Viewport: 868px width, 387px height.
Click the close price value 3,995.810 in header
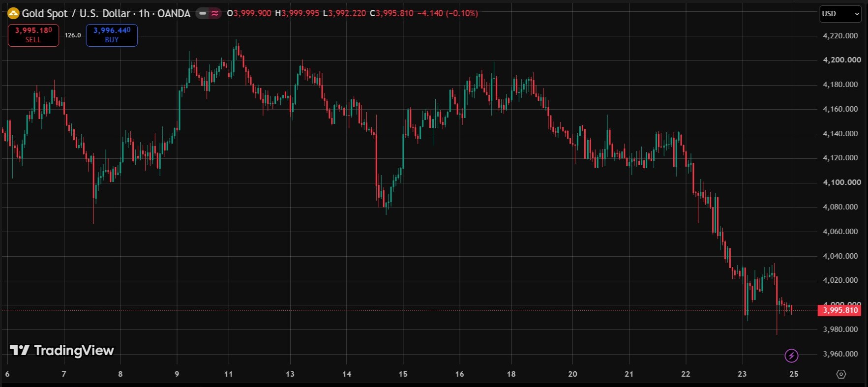click(395, 13)
